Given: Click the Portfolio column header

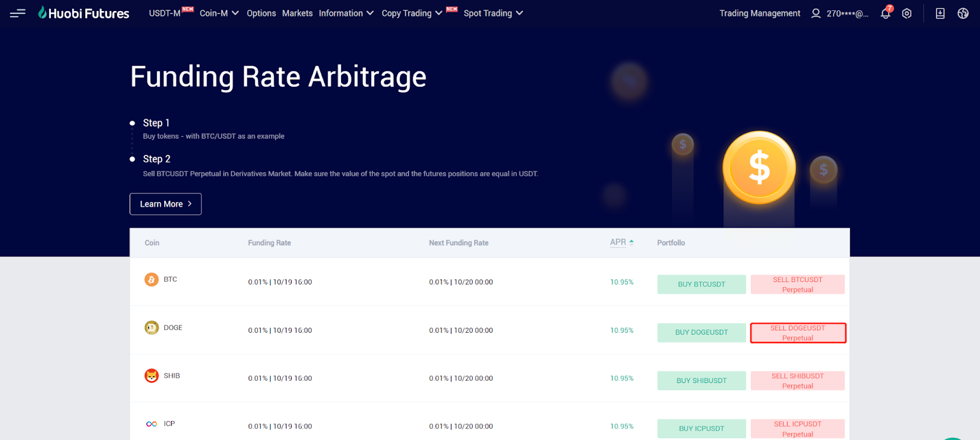Looking at the screenshot, I should 671,243.
